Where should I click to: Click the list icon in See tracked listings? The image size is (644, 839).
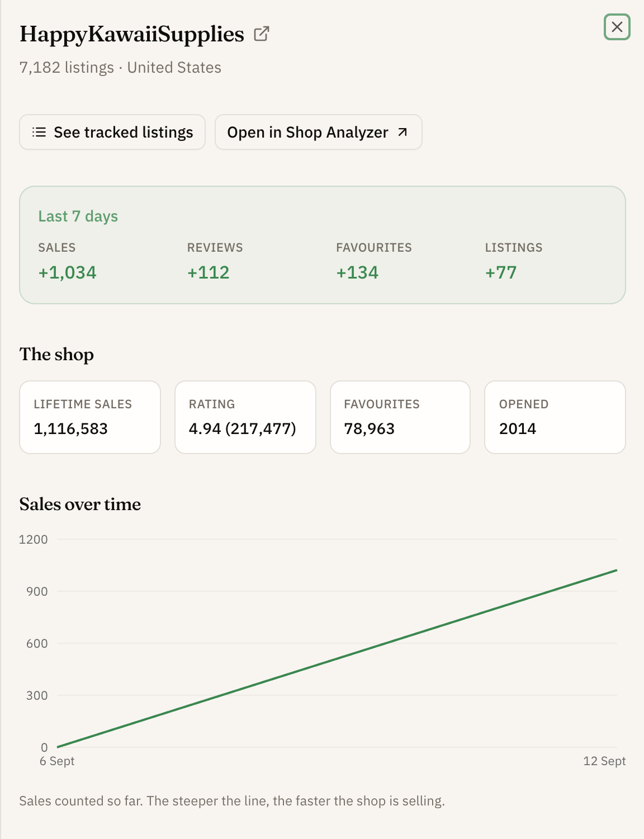pyautogui.click(x=39, y=132)
